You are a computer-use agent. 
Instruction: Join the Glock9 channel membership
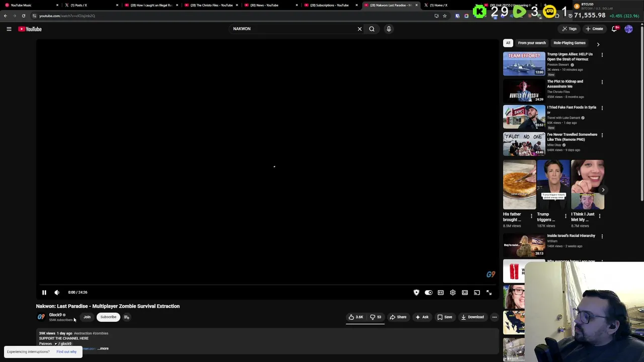pyautogui.click(x=87, y=317)
